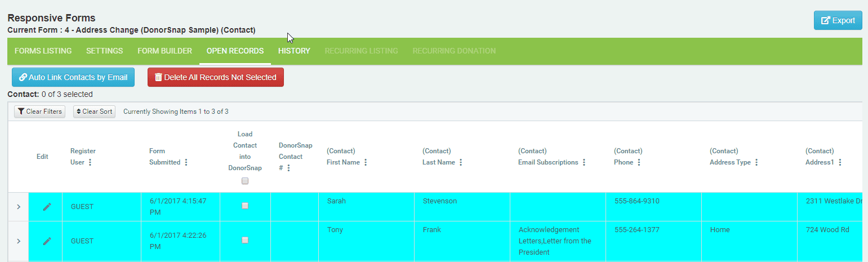The width and height of the screenshot is (868, 262).
Task: Expand the row for Sarah Stevenson
Action: click(19, 207)
